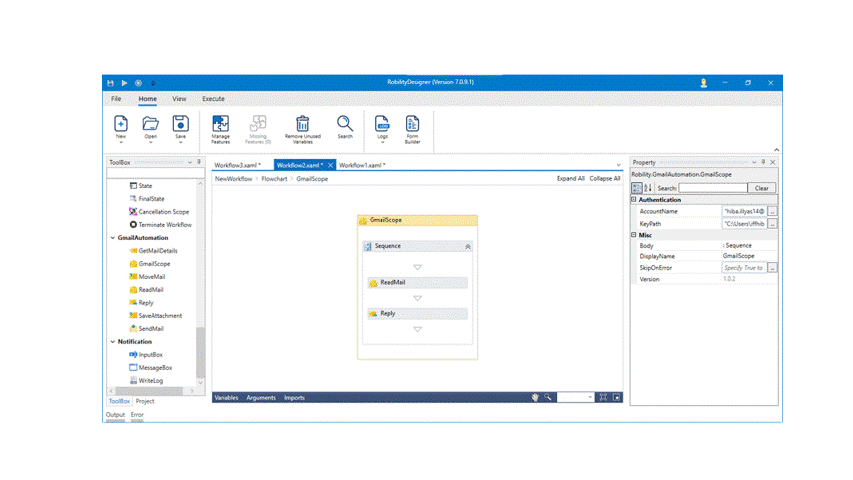The image size is (853, 480).
Task: Select the pan hand tool icon
Action: pyautogui.click(x=535, y=398)
